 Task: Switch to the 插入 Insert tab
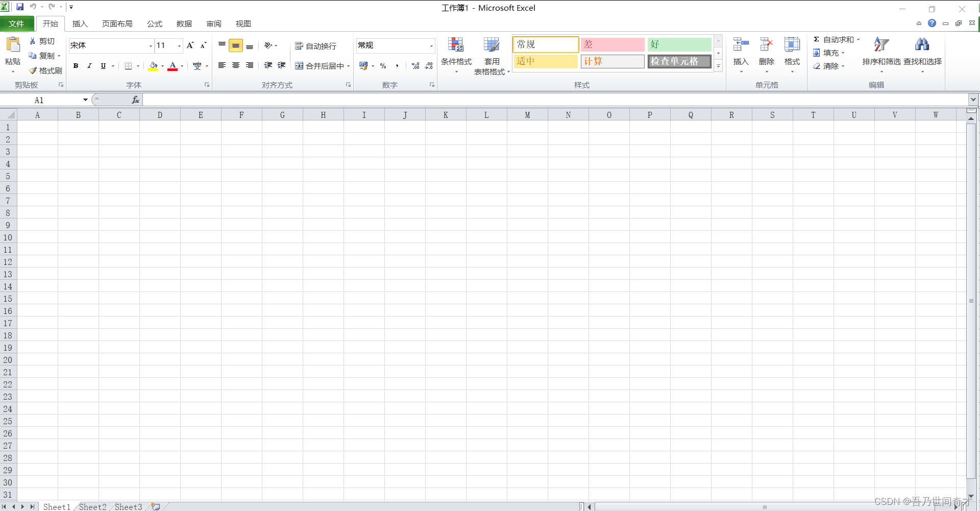click(80, 24)
